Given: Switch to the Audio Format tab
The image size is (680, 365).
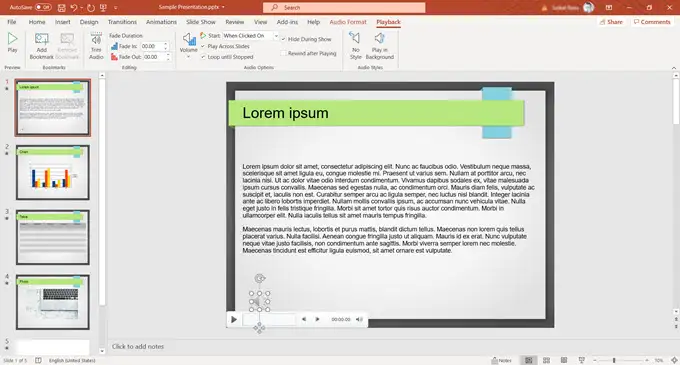Looking at the screenshot, I should click(x=348, y=22).
